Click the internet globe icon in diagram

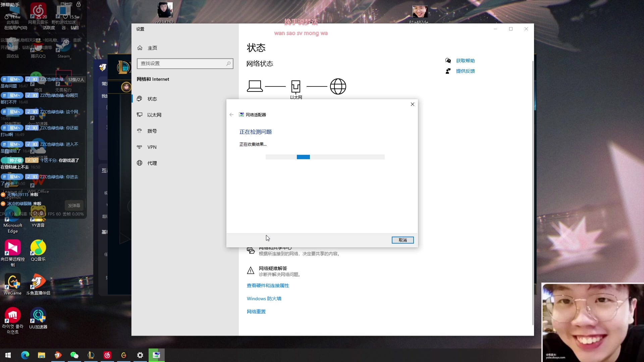pos(338,86)
